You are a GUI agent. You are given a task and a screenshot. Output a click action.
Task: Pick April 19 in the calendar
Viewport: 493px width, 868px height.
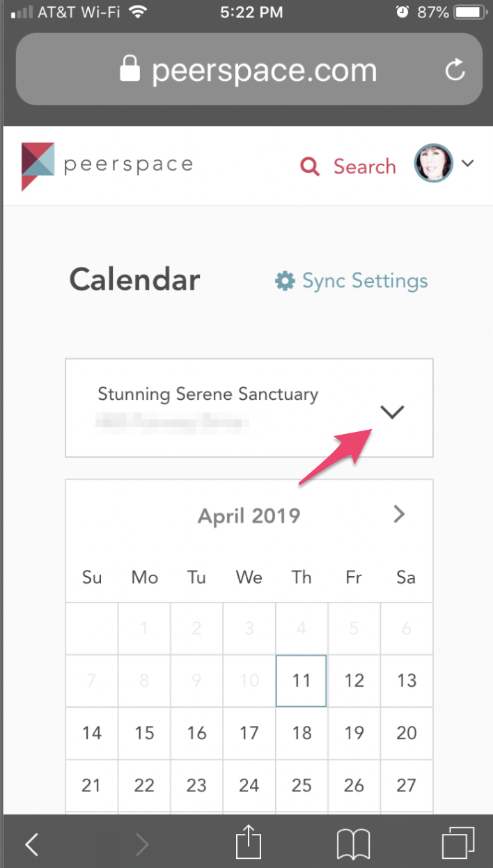[354, 733]
